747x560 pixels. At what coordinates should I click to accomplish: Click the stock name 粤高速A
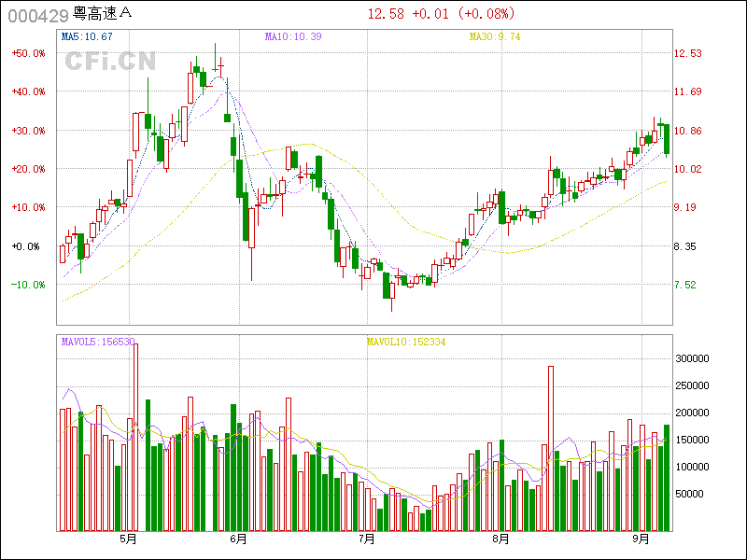pos(103,15)
